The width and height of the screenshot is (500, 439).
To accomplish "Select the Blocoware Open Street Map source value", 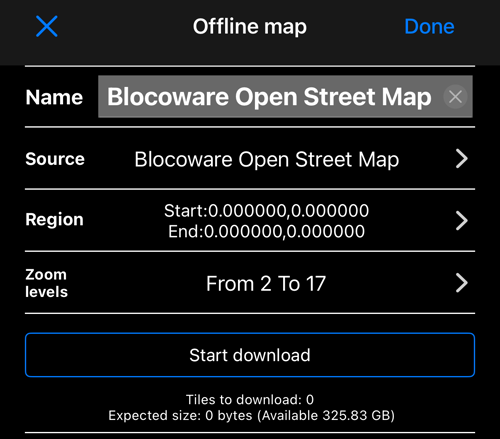I will [x=267, y=159].
